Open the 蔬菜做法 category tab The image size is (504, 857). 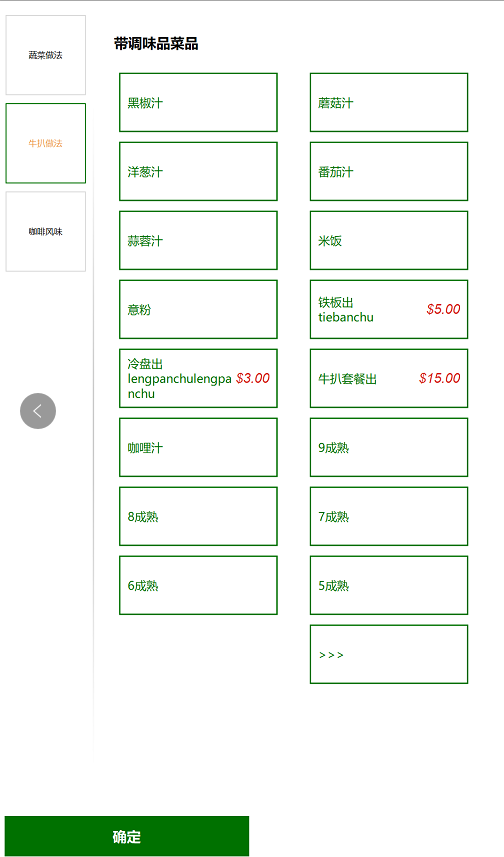point(45,55)
